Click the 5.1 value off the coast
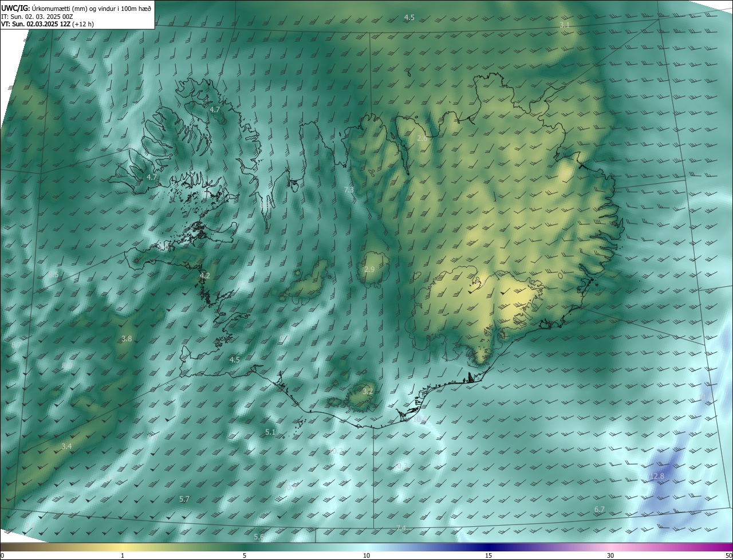The width and height of the screenshot is (733, 560). pos(271,432)
